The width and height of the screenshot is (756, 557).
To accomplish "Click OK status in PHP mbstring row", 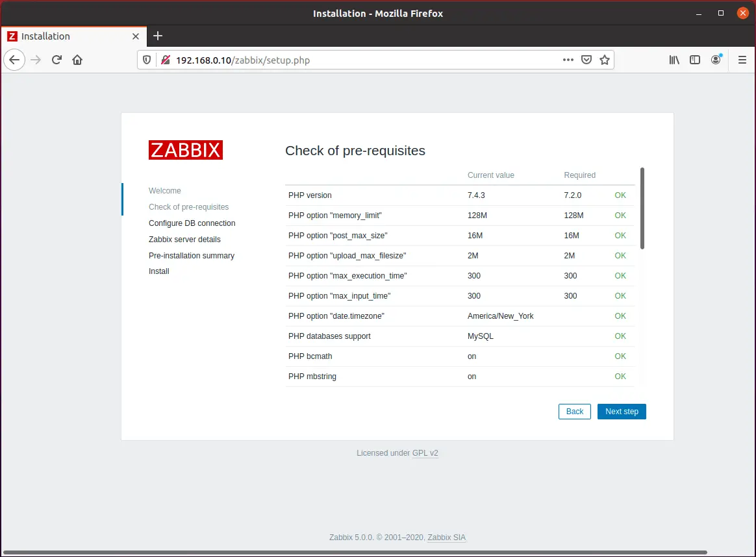I will coord(620,377).
